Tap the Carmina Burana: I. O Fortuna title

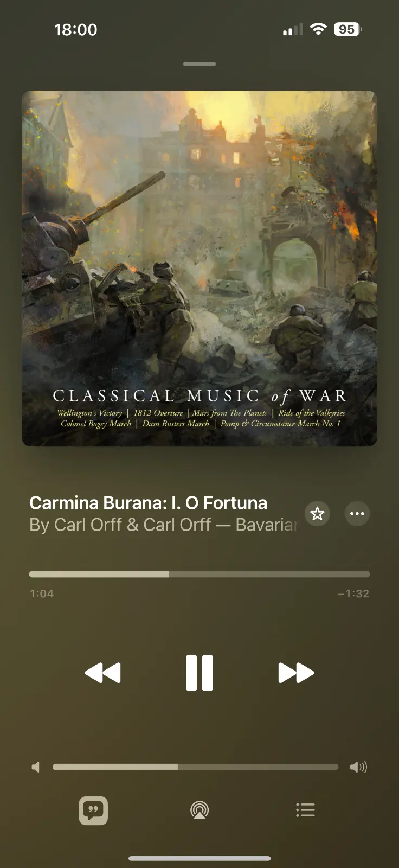tap(148, 503)
